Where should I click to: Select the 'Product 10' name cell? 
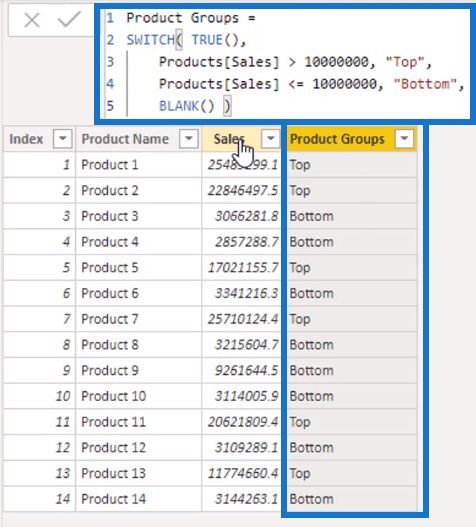[x=139, y=396]
